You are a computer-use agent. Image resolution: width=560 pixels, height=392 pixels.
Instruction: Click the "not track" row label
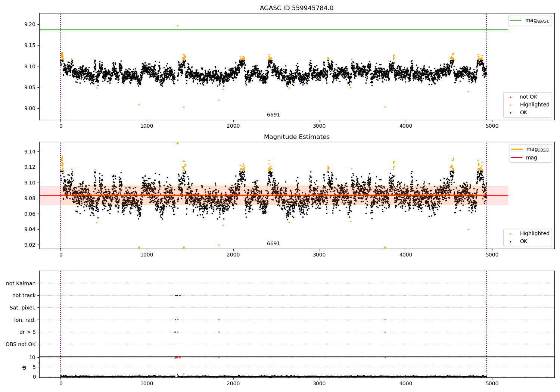coord(24,295)
